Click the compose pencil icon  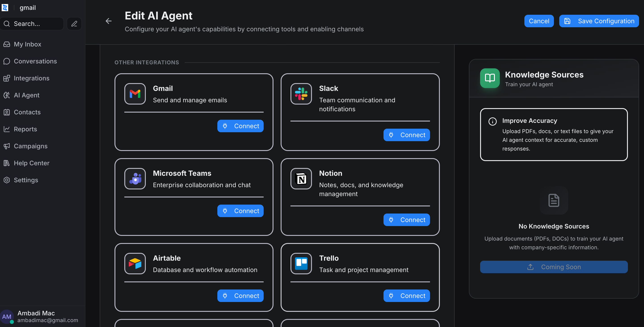click(74, 24)
